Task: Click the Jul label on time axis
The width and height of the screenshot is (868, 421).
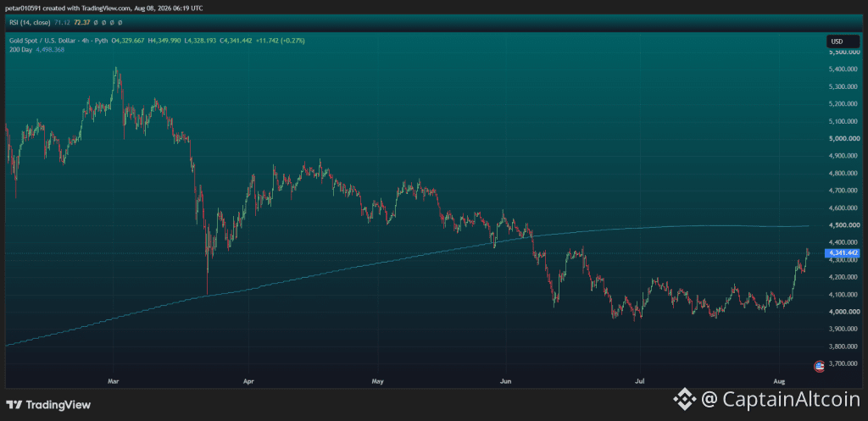Action: pos(641,381)
